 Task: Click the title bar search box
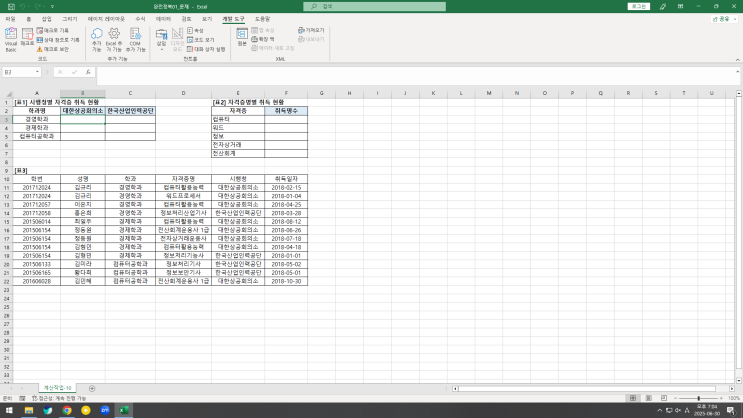click(x=374, y=7)
